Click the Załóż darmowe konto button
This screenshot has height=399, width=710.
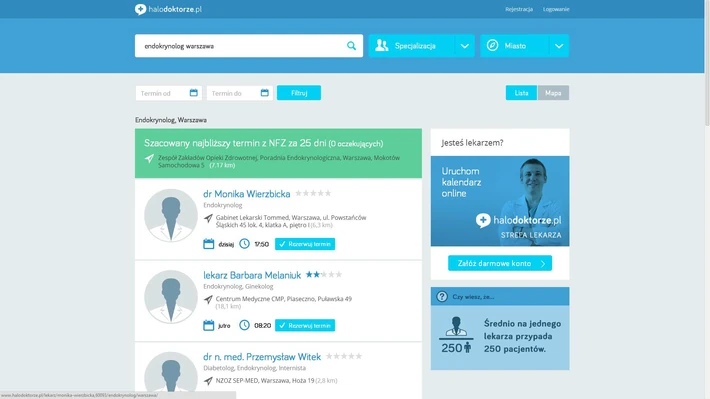click(x=500, y=263)
